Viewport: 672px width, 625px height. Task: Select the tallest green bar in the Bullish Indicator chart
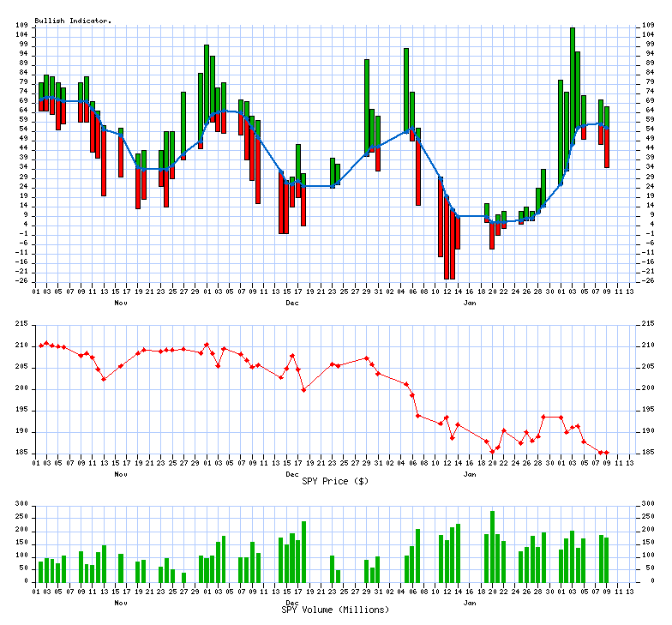[572, 94]
